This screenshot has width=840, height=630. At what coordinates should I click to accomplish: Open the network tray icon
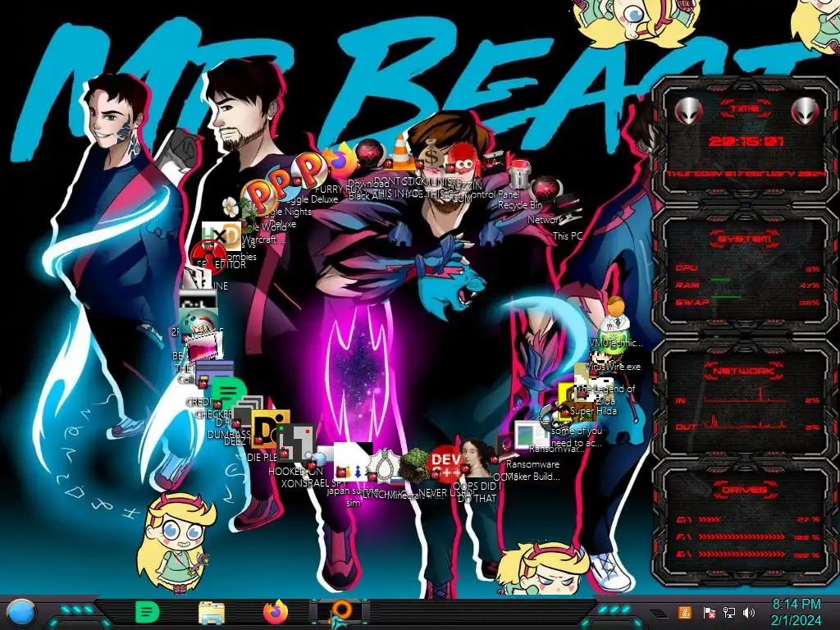click(729, 613)
